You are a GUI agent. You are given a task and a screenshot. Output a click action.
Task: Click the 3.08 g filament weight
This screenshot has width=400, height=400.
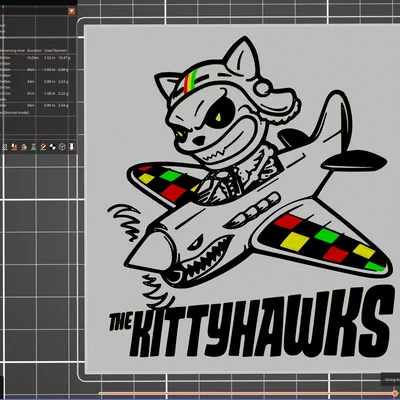(x=63, y=70)
